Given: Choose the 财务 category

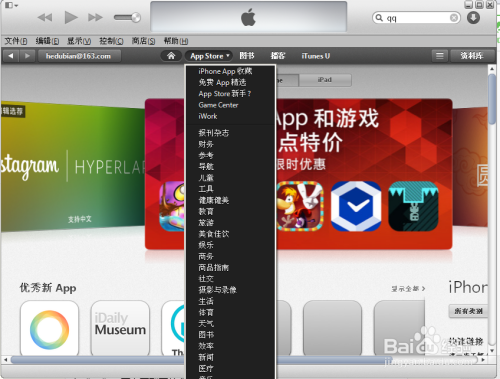Looking at the screenshot, I should [206, 144].
